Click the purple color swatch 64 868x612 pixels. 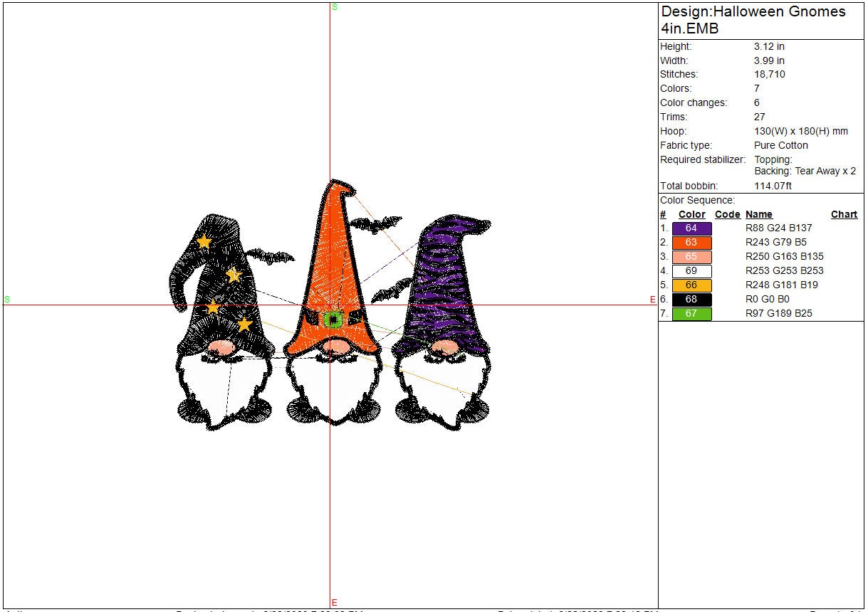click(691, 228)
